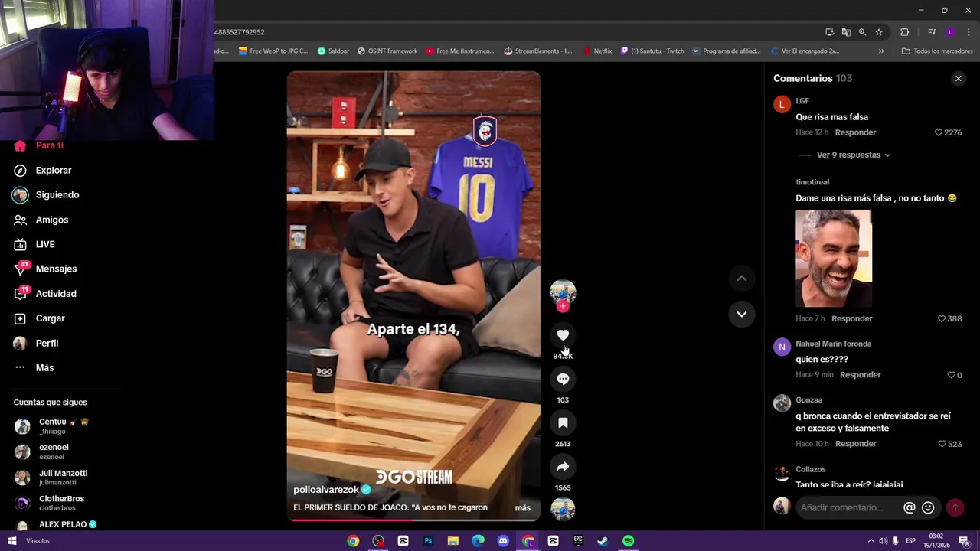Open the browser extensions puzzle icon
Viewport: 980px width, 551px height.
(x=904, y=32)
